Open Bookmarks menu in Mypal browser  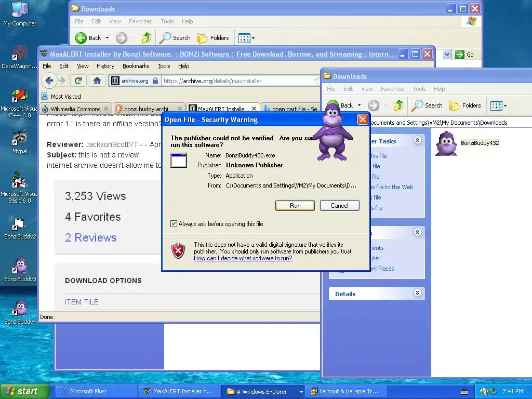(136, 66)
